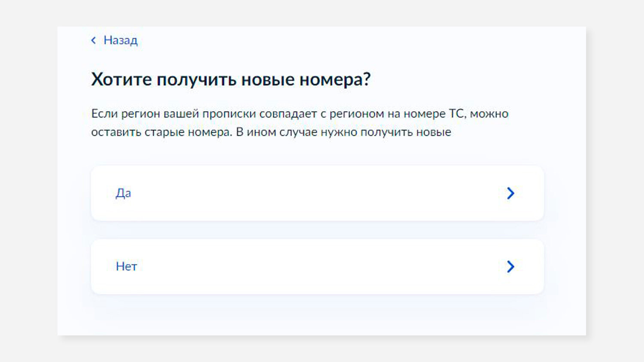
Task: Open the Да option using its blue arrow
Action: [x=510, y=193]
